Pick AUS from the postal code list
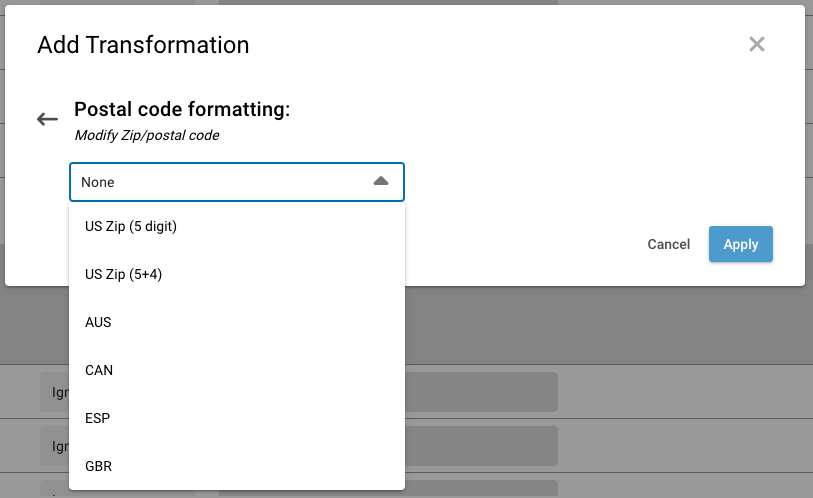The width and height of the screenshot is (813, 498). (x=98, y=322)
